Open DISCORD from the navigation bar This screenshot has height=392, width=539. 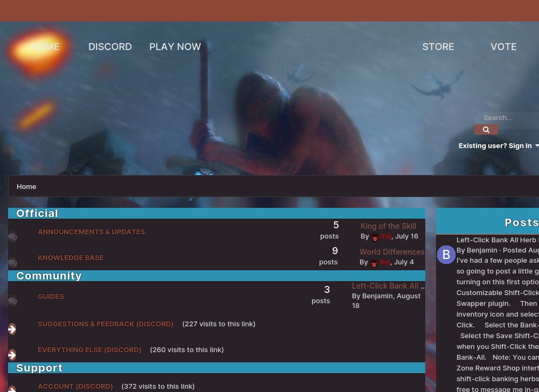tap(110, 47)
